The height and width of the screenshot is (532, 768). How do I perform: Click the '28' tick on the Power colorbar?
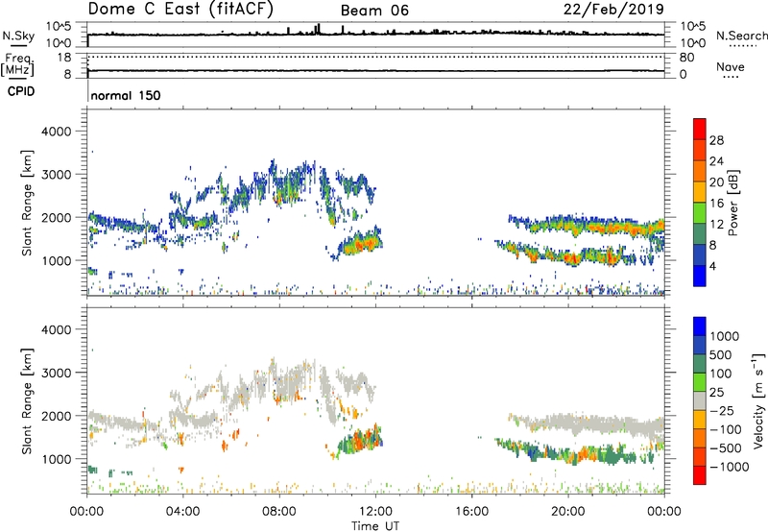pos(716,140)
